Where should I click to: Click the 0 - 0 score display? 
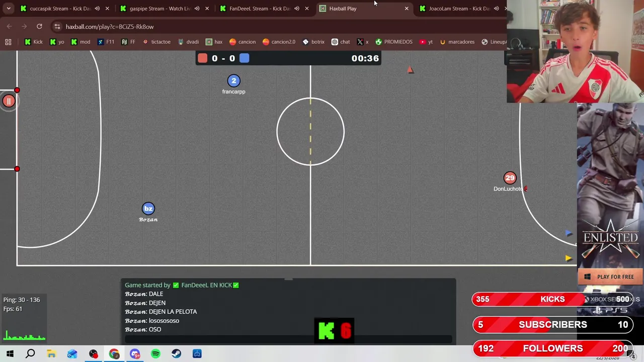click(x=223, y=58)
